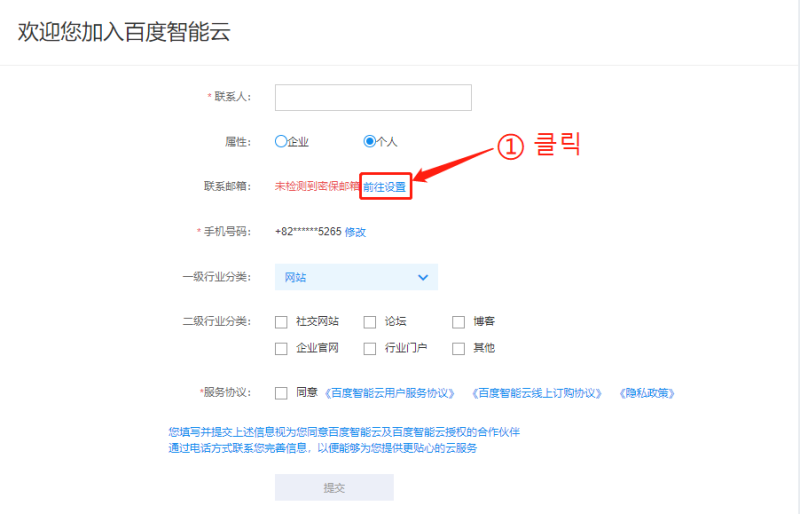
Task: Click the 二级行业分类 label
Action: 217,322
